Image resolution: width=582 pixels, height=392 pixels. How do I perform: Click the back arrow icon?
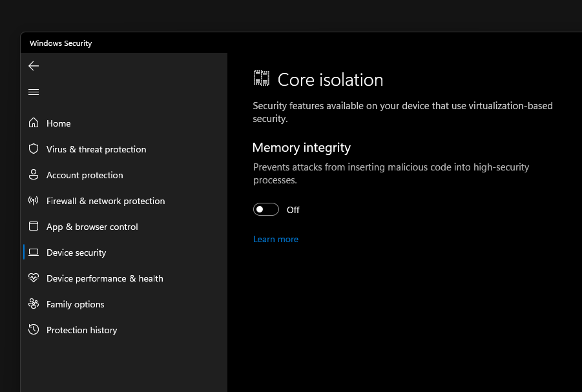pyautogui.click(x=34, y=66)
